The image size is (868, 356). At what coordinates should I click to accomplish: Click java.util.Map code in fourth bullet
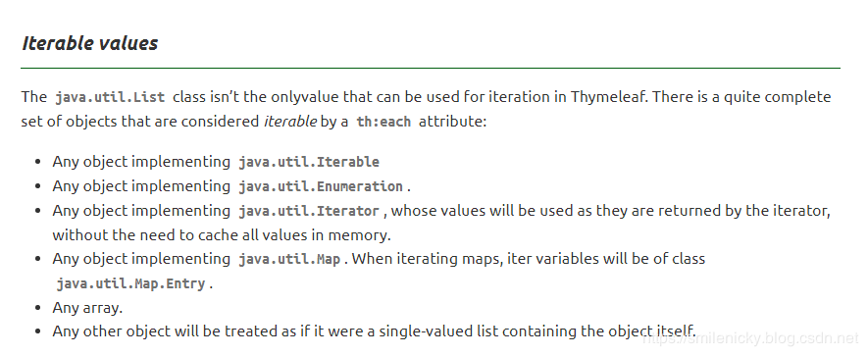(289, 259)
